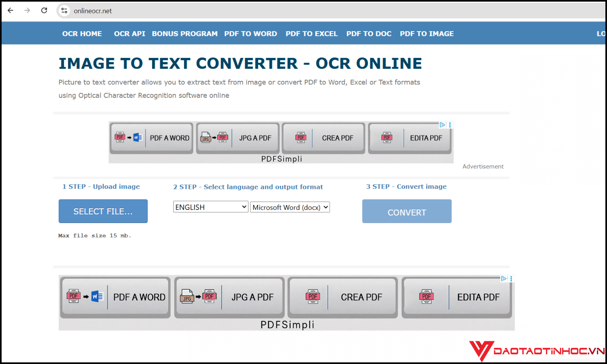Image resolution: width=607 pixels, height=364 pixels.
Task: Click the browser forward arrow
Action: [27, 11]
